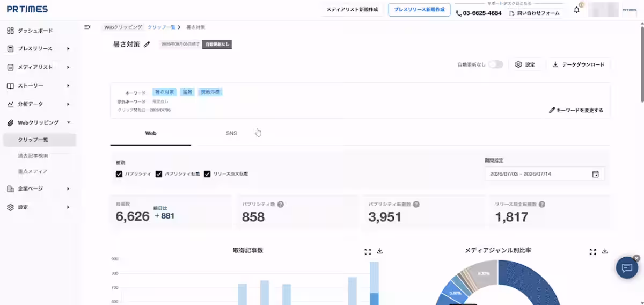Click the tallest bar in 取得記事数 chart
The height and width of the screenshot is (305, 644).
tap(374, 283)
